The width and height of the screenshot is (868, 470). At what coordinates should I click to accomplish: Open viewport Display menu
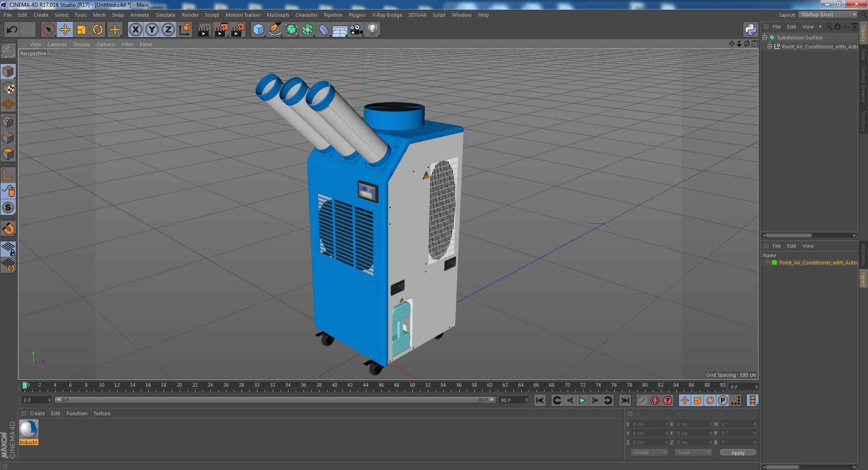tap(81, 44)
